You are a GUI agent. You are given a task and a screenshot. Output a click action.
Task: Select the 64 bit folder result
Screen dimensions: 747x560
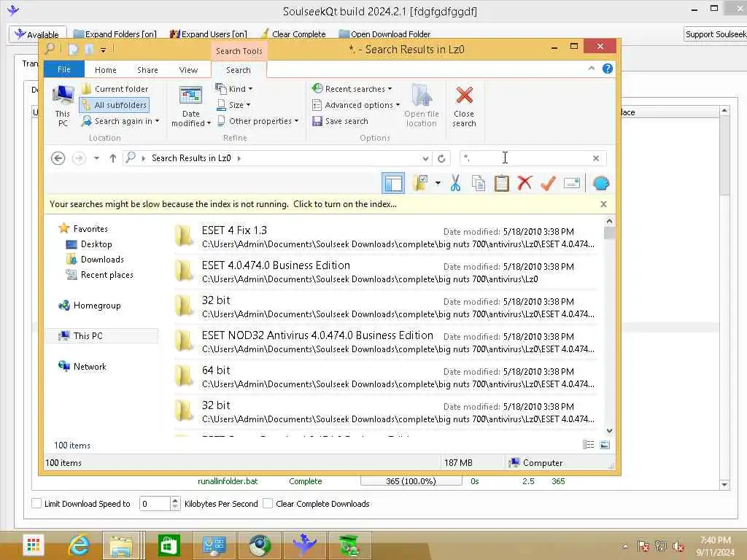click(385, 377)
